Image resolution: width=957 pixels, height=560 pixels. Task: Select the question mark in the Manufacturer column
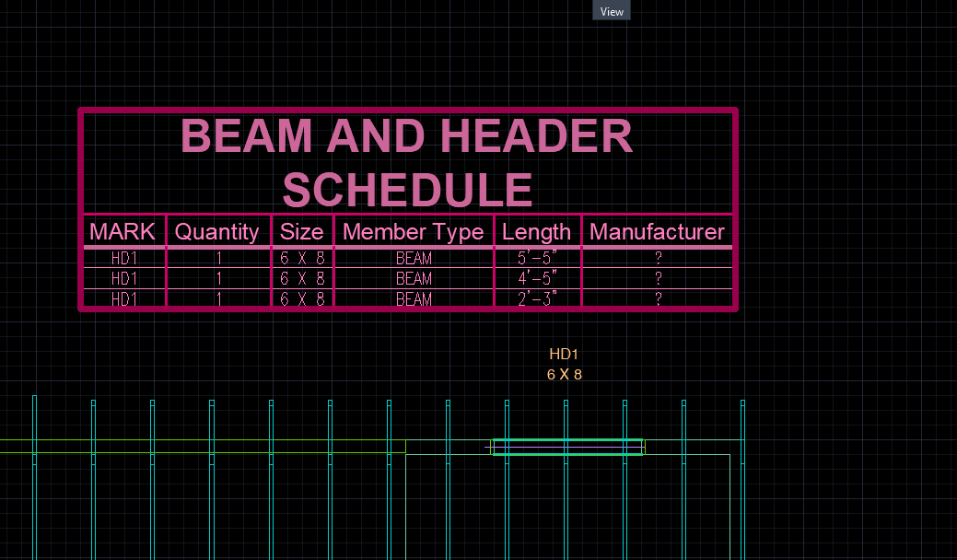(657, 258)
